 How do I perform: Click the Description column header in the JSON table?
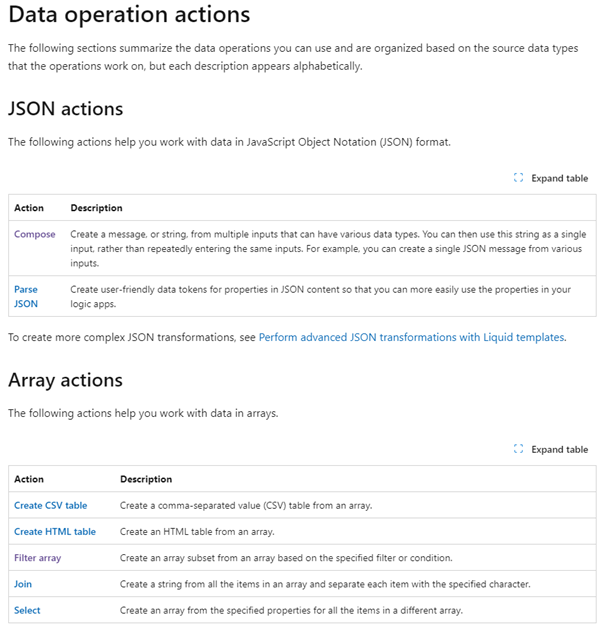coord(96,208)
